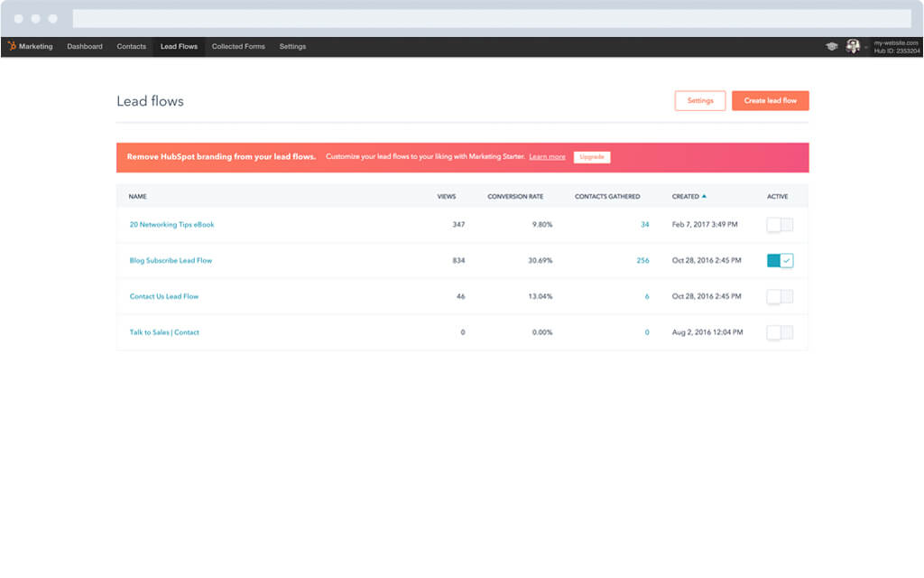Switch to the Collected Forms tab
This screenshot has width=924, height=578.
(x=238, y=46)
